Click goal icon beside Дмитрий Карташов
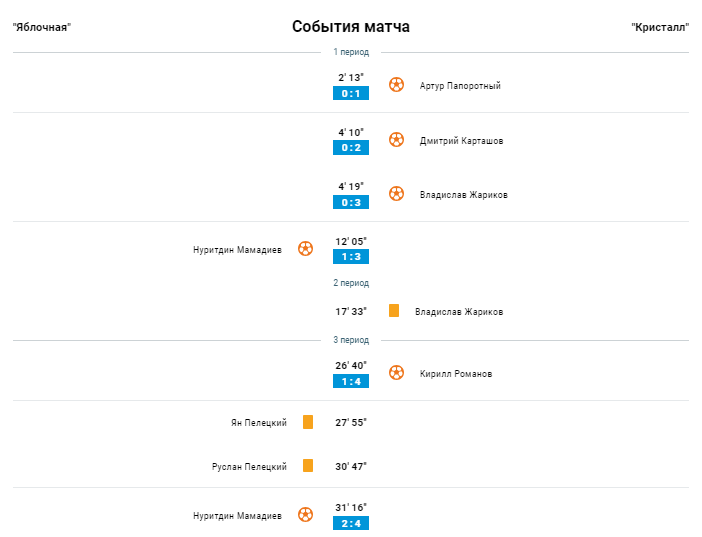The width and height of the screenshot is (702, 537). click(x=396, y=140)
